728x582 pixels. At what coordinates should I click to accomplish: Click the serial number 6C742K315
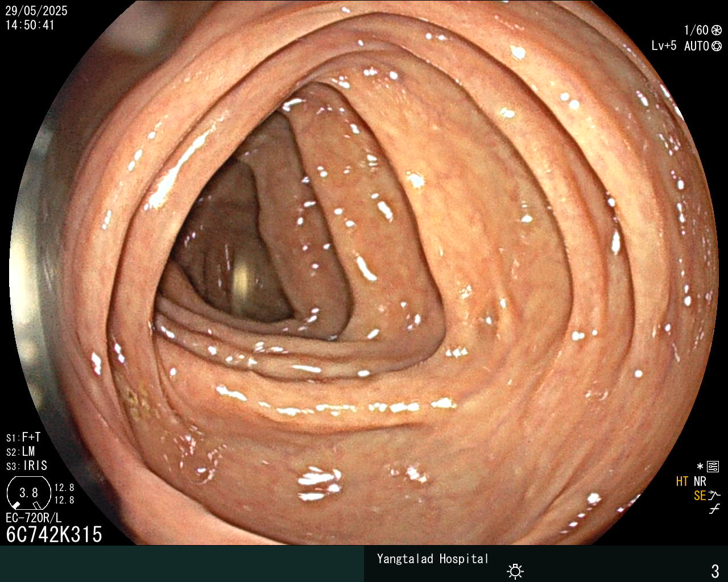tap(54, 535)
